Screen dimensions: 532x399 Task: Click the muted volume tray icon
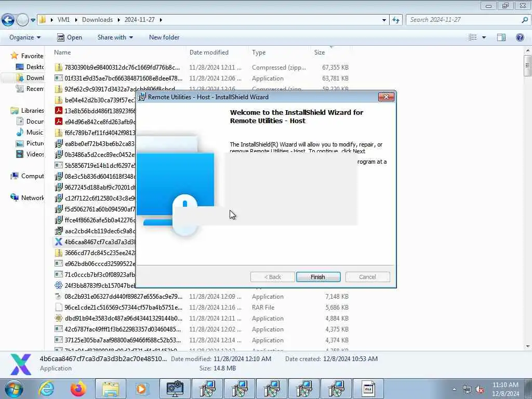coord(480,389)
